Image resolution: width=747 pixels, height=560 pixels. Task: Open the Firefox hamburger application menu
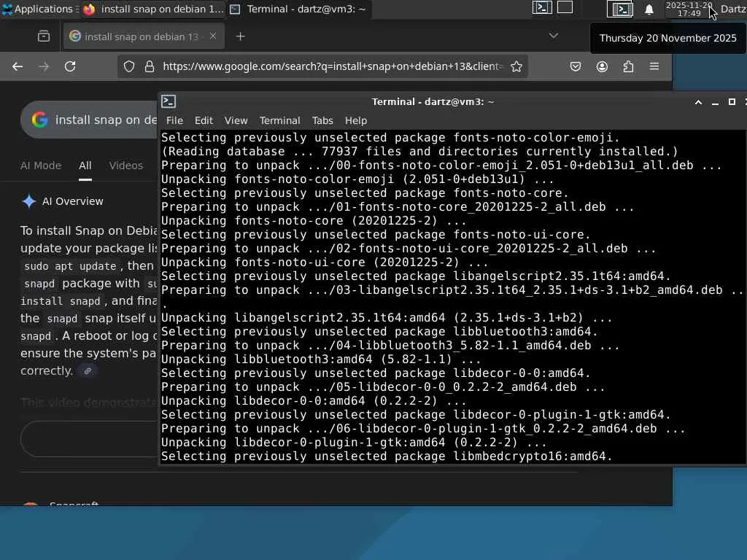tap(654, 66)
